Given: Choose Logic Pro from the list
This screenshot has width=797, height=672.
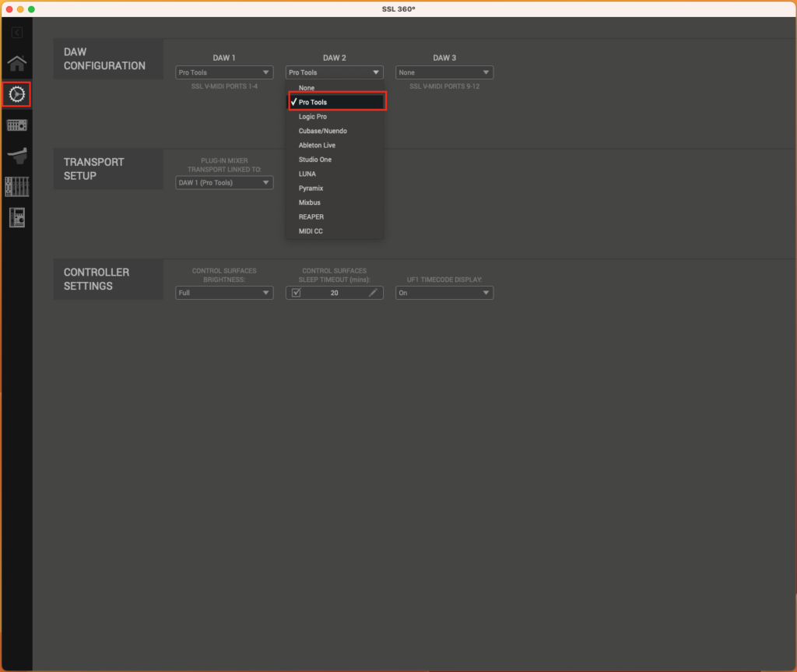Looking at the screenshot, I should pos(335,117).
